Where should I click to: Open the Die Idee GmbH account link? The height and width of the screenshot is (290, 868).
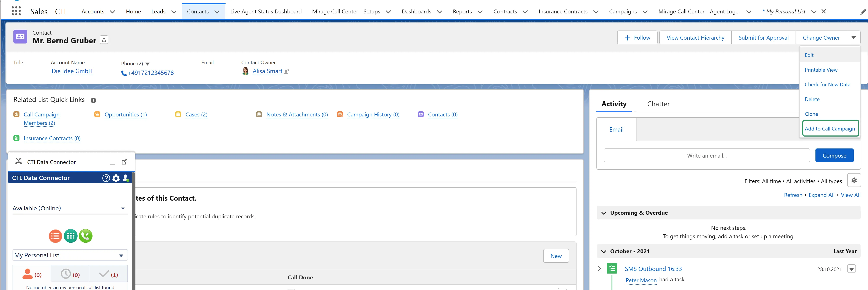coord(72,71)
